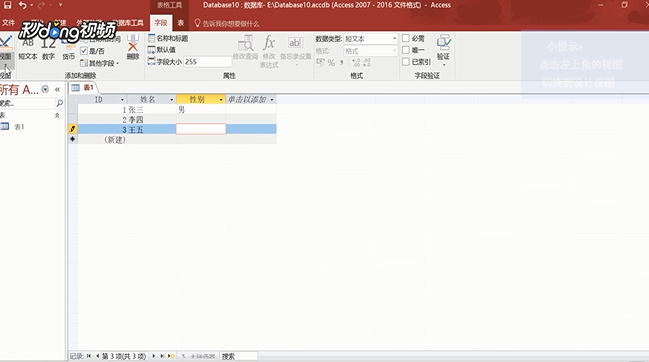Click increase decimals icon
Image resolution: width=649 pixels, height=362 pixels.
coord(356,63)
